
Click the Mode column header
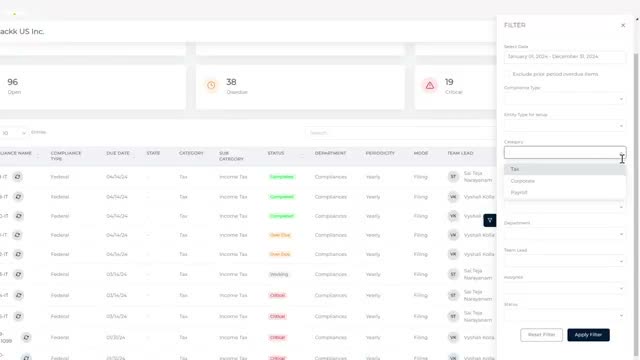421,153
